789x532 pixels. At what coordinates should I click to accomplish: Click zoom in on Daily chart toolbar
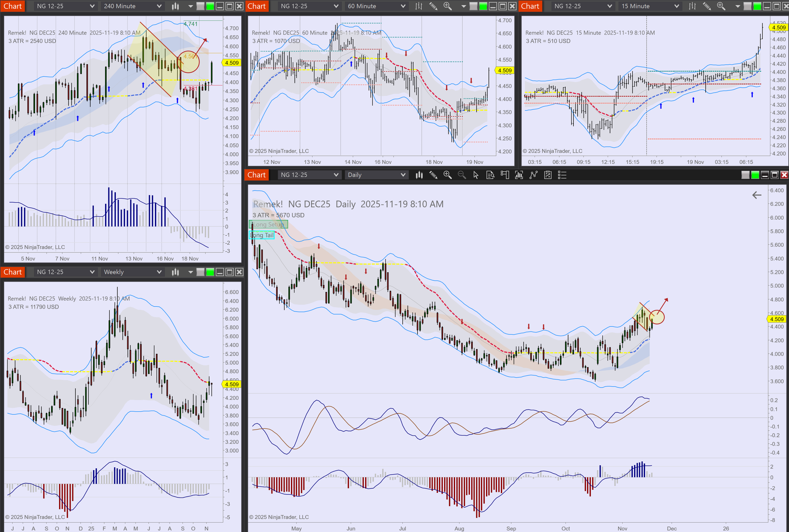(447, 175)
